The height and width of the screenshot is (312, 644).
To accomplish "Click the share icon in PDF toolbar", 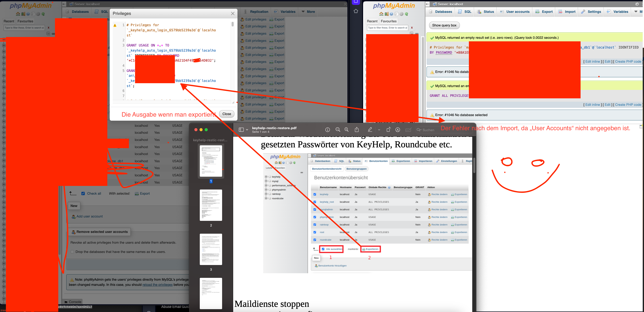I will pos(357,130).
